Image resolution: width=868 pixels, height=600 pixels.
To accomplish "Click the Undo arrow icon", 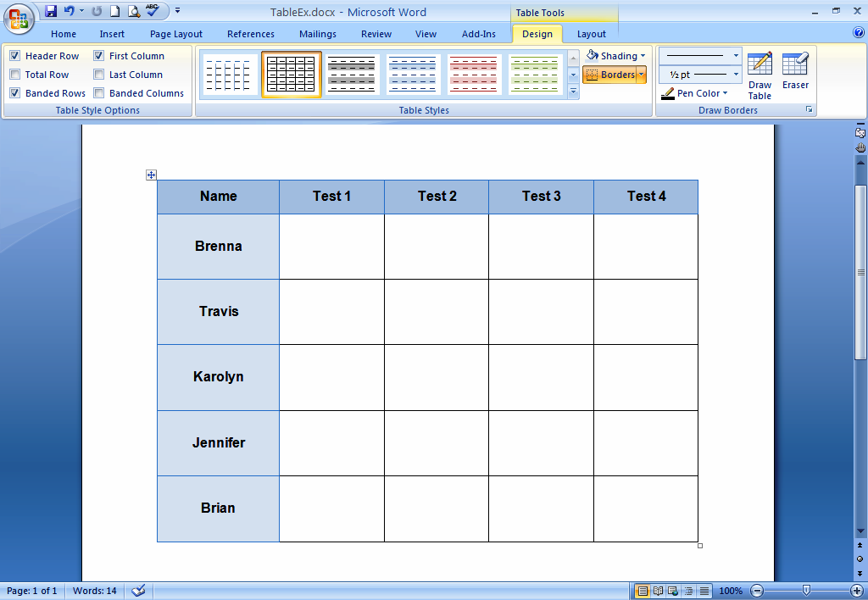I will pyautogui.click(x=70, y=11).
